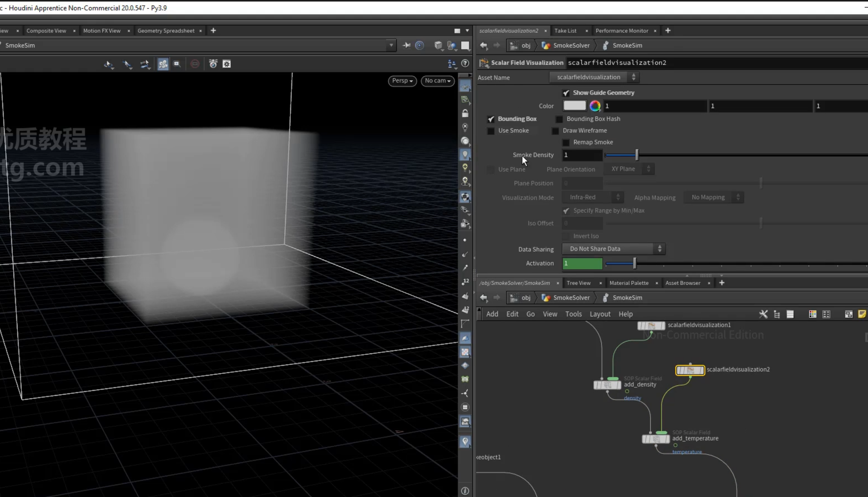This screenshot has width=868, height=497.
Task: Open the Asset Name dropdown
Action: (594, 77)
